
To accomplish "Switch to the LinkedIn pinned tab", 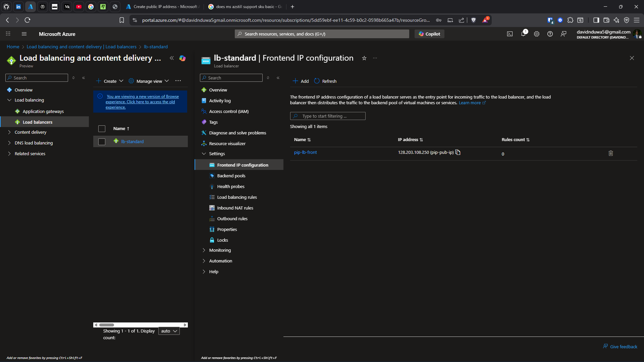I will [x=18, y=7].
